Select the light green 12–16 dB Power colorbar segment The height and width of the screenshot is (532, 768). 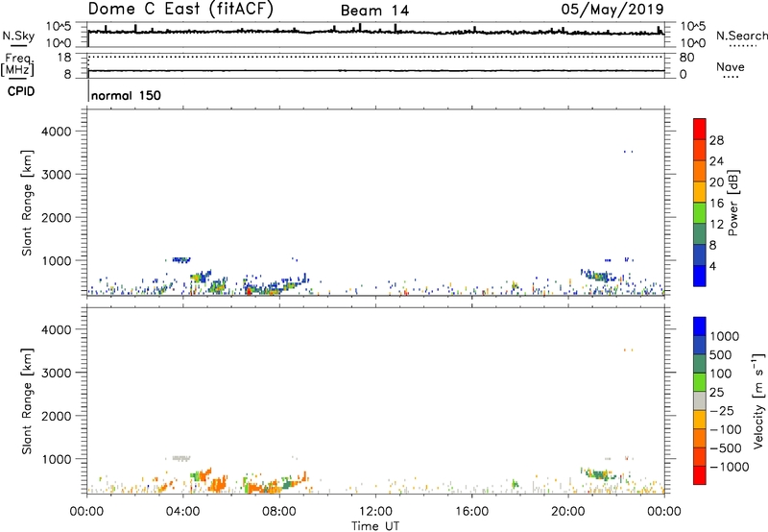pos(700,212)
